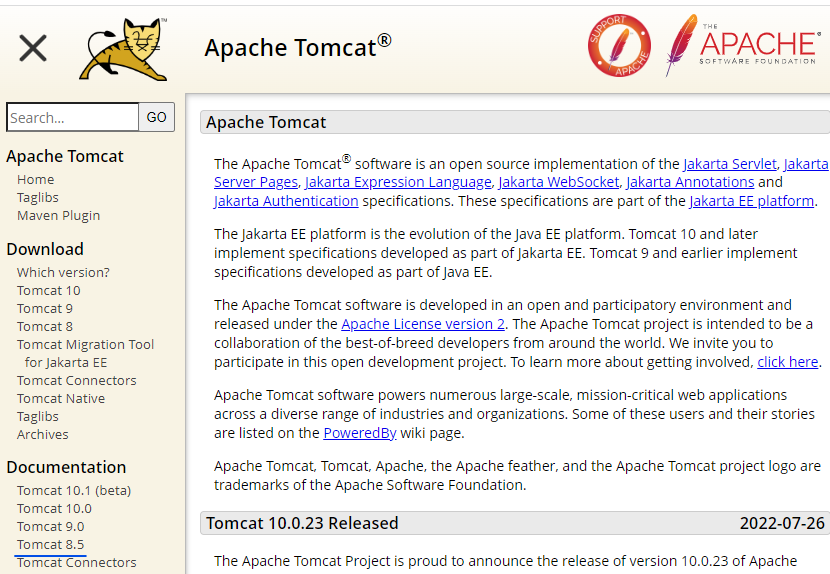
Task: Follow the 'click here' get involved link
Action: 788,362
